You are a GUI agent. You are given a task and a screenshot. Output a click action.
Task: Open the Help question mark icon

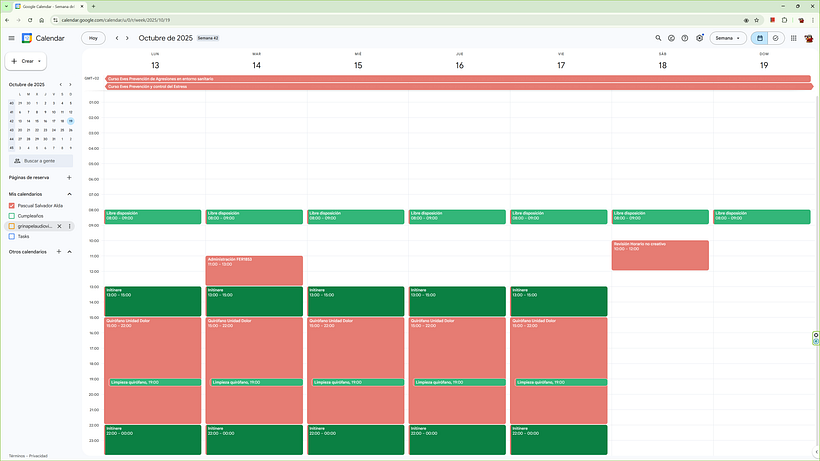[x=685, y=38]
